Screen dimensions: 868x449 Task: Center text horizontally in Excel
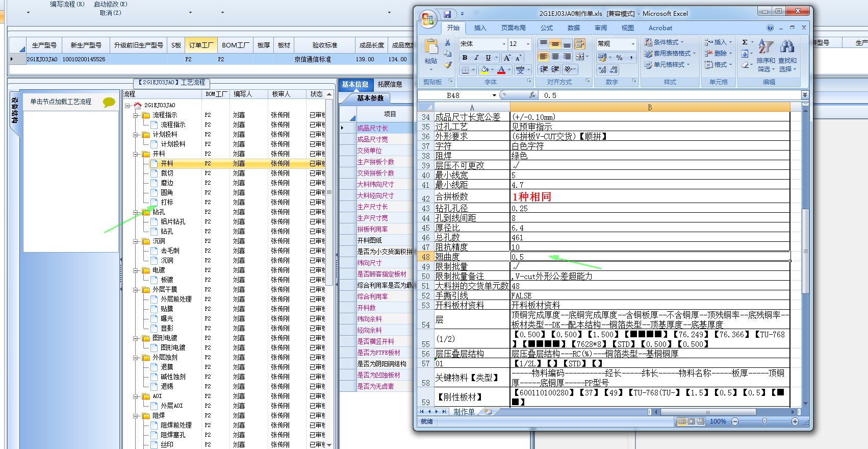pos(555,57)
